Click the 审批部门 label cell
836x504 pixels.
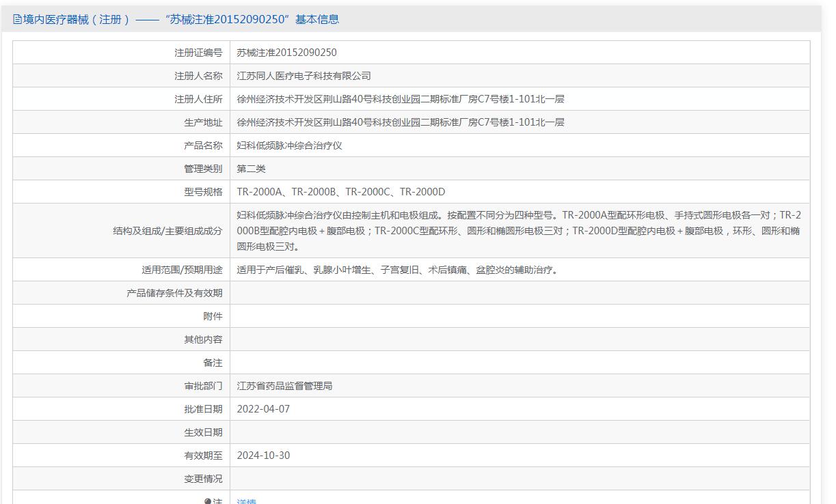pyautogui.click(x=122, y=386)
